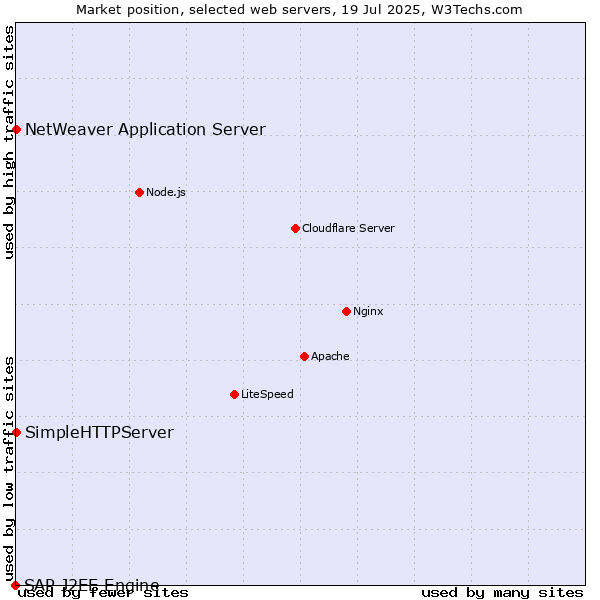Click the 'Cloudflare Server' label text
The image size is (600, 600).
348,228
